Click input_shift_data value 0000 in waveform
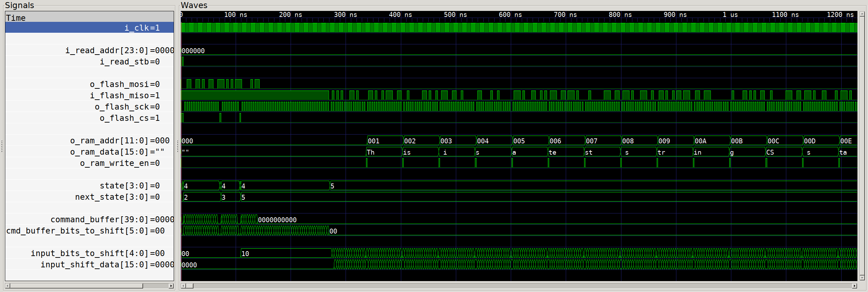The height and width of the screenshot is (292, 868). pyautogui.click(x=189, y=265)
